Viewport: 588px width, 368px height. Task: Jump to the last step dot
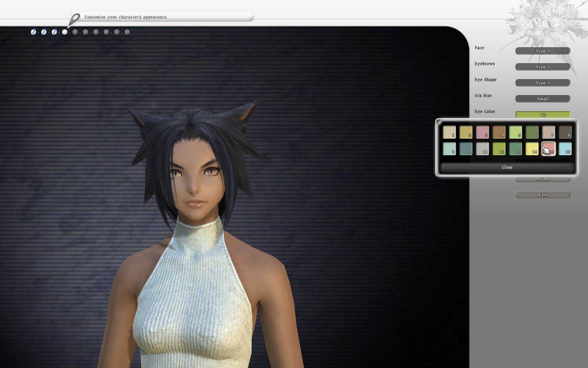pyautogui.click(x=127, y=32)
